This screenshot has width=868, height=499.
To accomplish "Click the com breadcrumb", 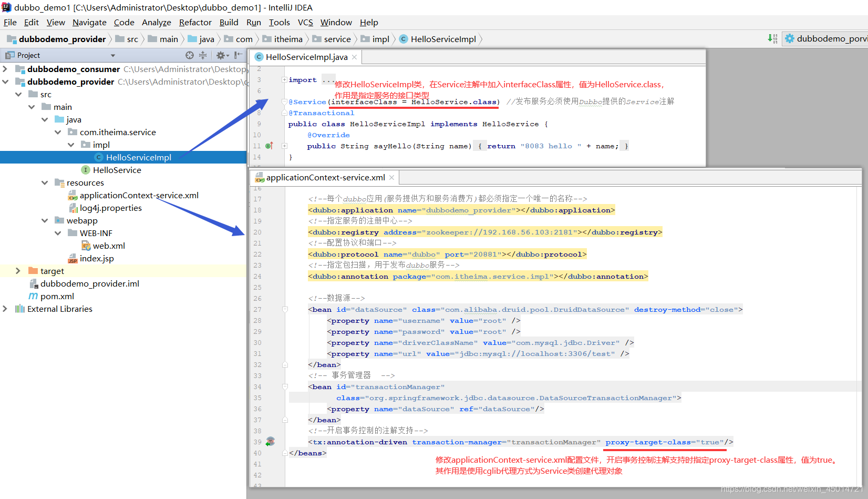I will (244, 39).
